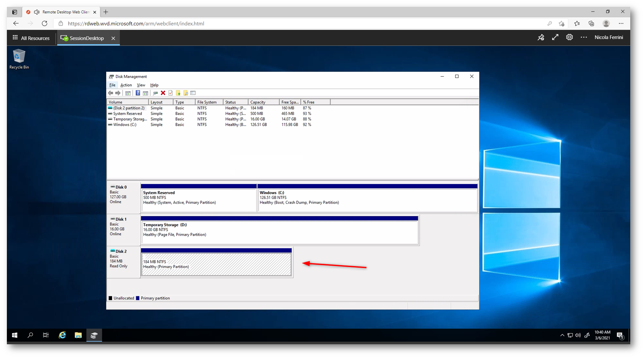
Task: Click the Primary partition legend blue swatch
Action: [x=138, y=298]
